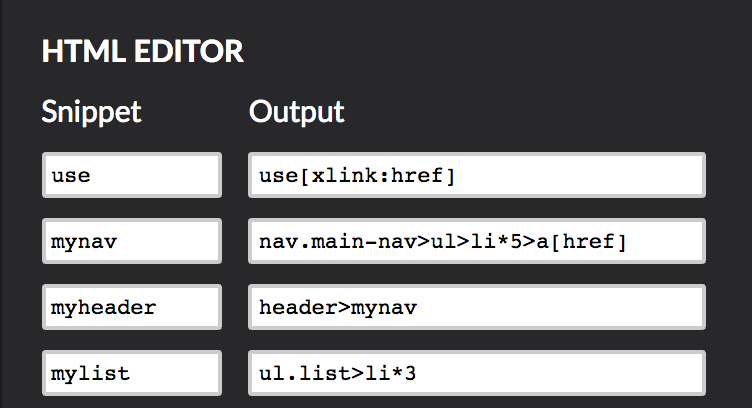Focus the use[xlink:href] output field

(477, 175)
